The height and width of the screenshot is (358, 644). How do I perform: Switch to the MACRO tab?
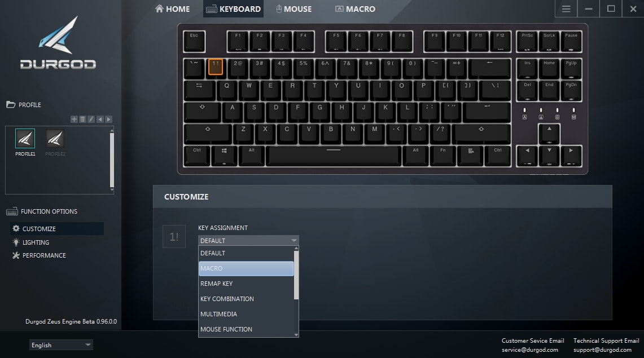[x=355, y=8]
